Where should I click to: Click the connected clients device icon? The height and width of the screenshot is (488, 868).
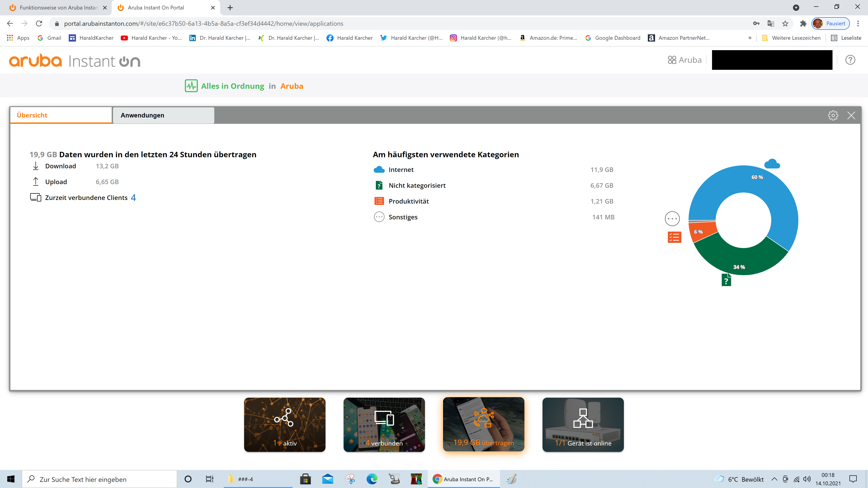[x=36, y=197]
